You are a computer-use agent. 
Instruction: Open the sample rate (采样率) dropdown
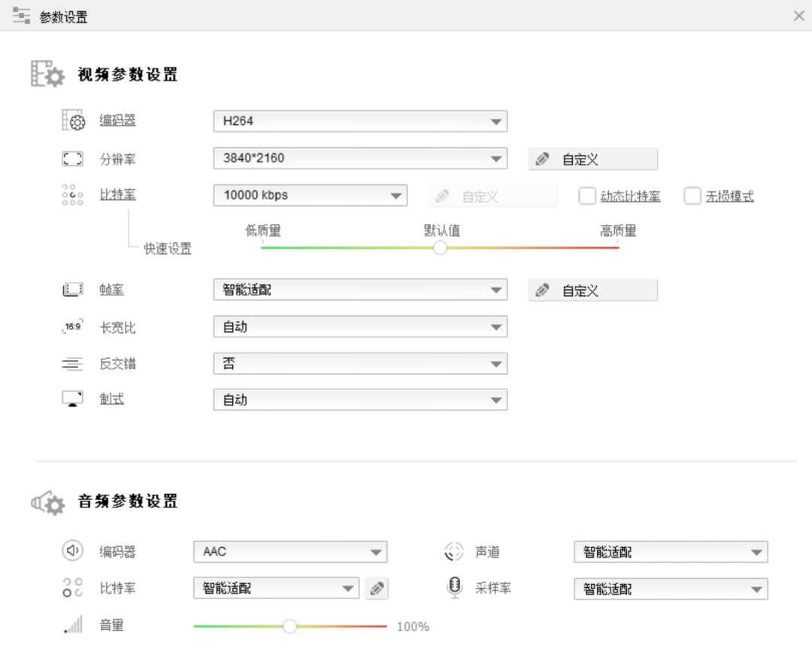point(671,589)
